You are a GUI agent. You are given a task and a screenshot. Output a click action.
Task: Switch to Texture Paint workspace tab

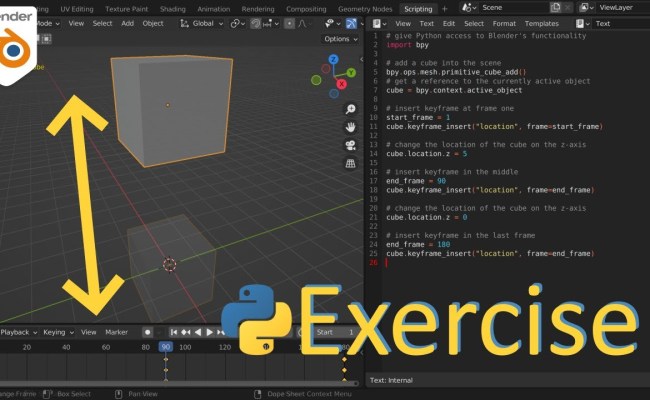pos(126,9)
